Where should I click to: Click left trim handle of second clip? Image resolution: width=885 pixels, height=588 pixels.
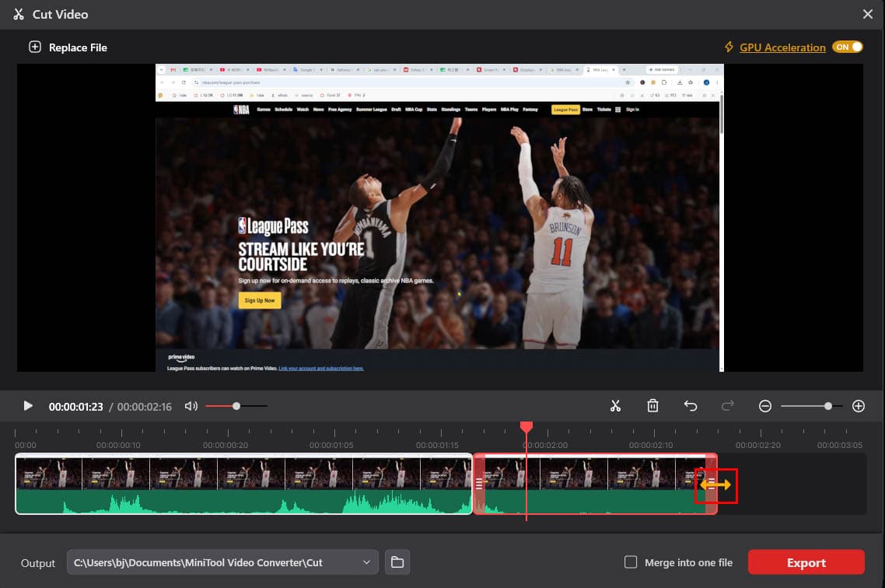point(479,485)
